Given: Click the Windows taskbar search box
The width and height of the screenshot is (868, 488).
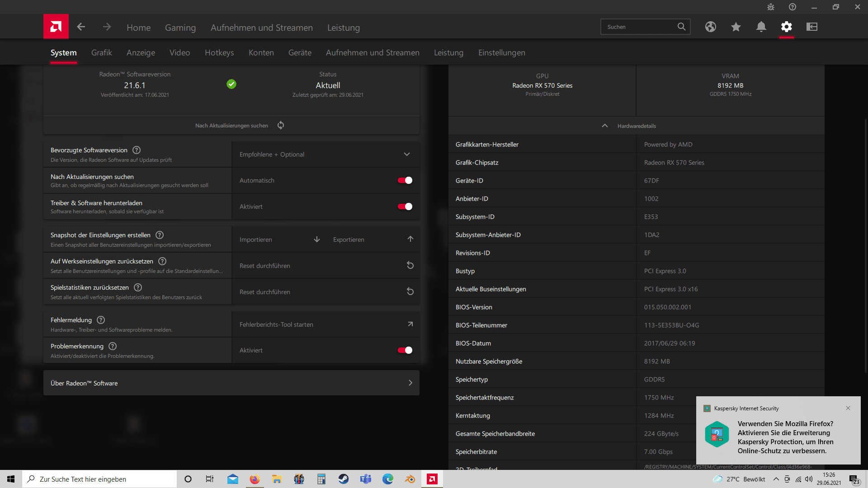Looking at the screenshot, I should (x=99, y=479).
